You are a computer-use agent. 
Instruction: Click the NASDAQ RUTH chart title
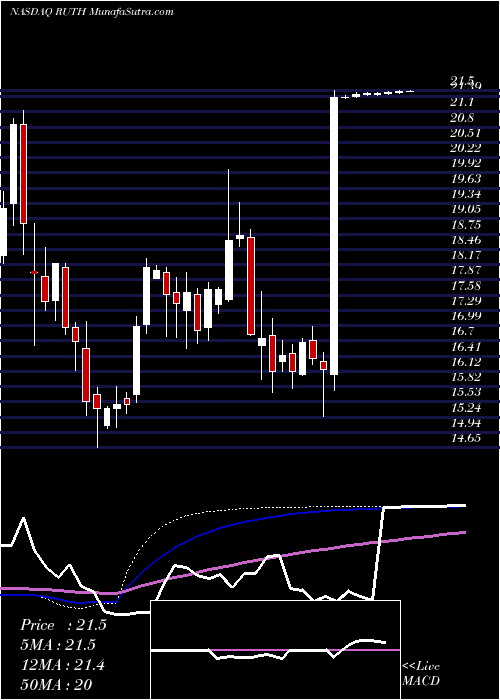pos(91,12)
